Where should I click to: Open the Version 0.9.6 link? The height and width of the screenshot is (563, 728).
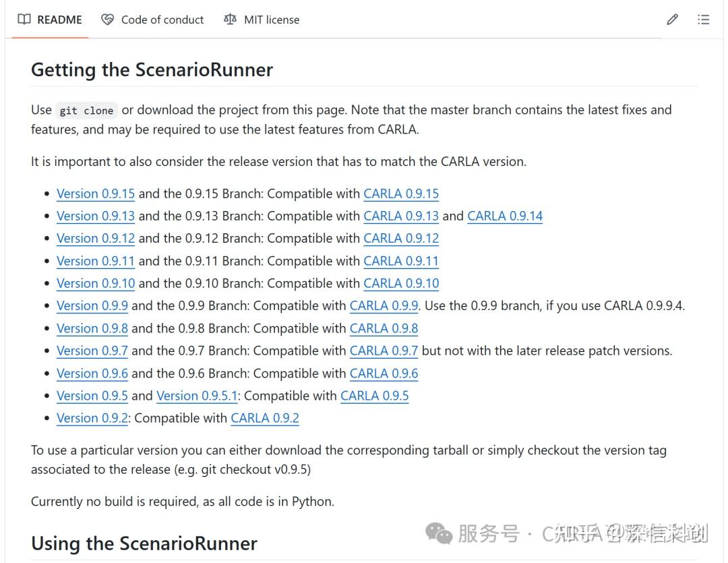pyautogui.click(x=92, y=374)
